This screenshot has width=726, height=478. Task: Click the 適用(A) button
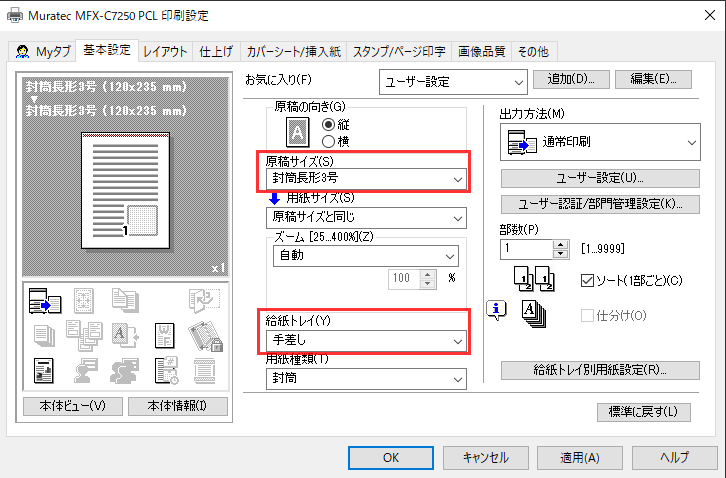coord(580,458)
